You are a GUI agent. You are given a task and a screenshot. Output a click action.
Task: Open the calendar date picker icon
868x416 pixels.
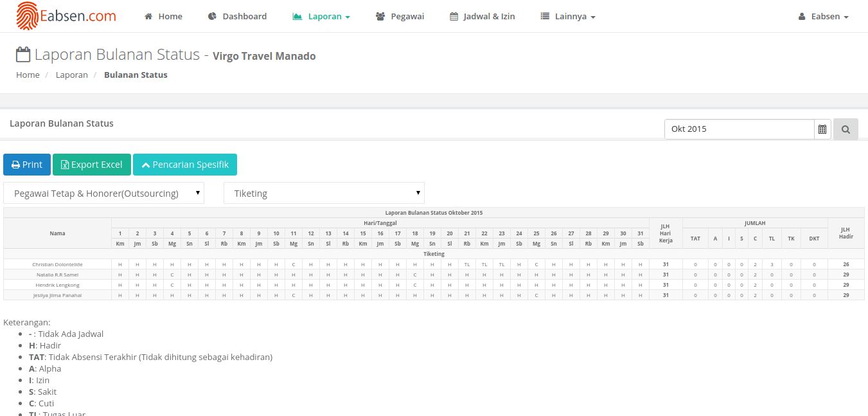click(x=822, y=129)
